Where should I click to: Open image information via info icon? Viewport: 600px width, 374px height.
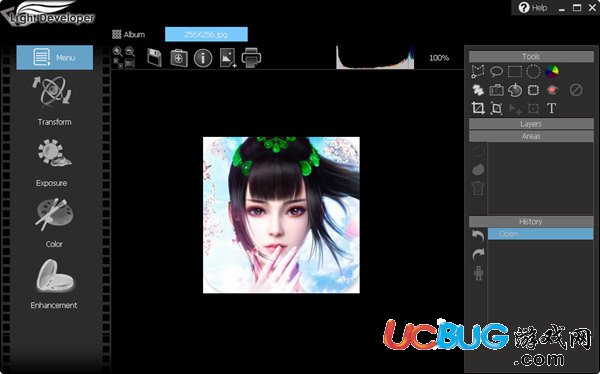(x=203, y=58)
